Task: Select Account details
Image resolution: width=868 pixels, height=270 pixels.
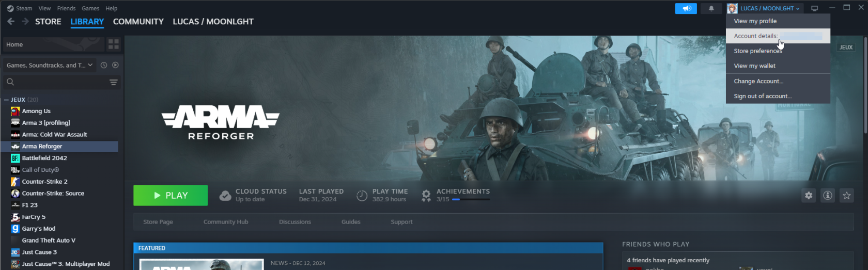Action: point(778,36)
